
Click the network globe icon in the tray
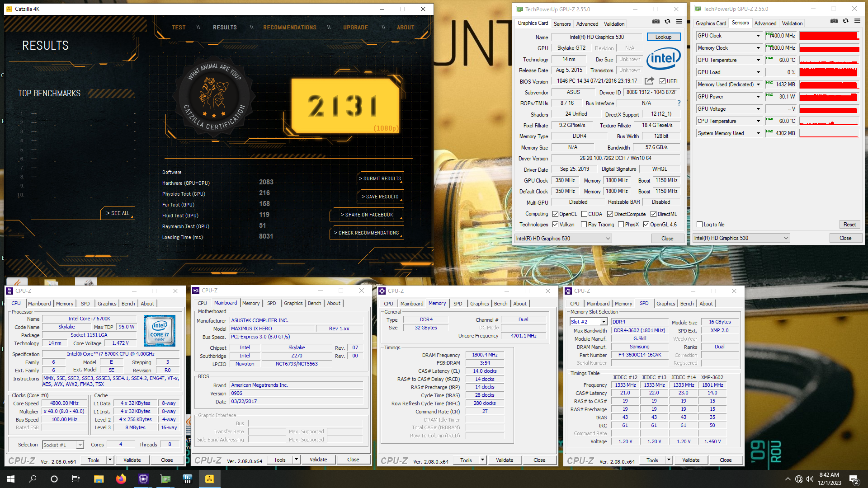pyautogui.click(x=799, y=479)
